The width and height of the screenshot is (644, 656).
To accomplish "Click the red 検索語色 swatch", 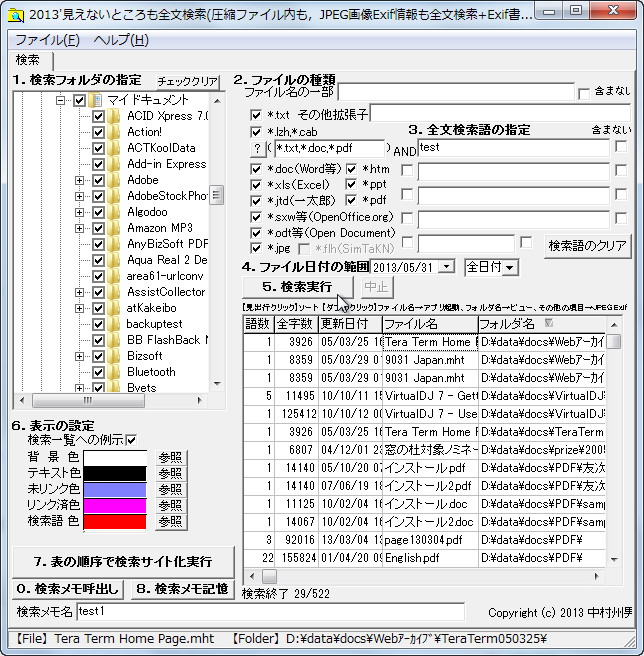I will 115,522.
